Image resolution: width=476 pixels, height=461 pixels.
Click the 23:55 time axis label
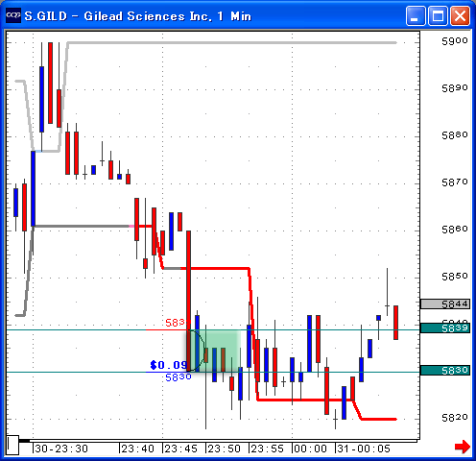point(268,449)
